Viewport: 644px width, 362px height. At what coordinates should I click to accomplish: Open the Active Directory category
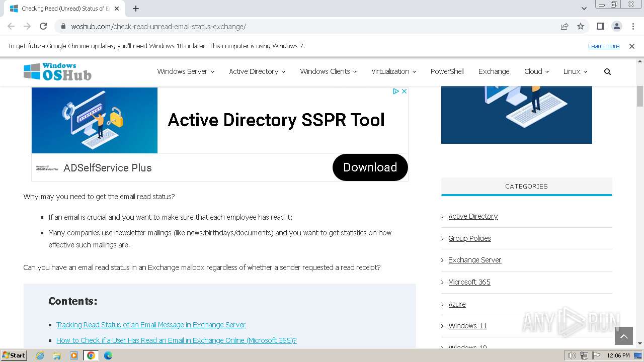(473, 216)
